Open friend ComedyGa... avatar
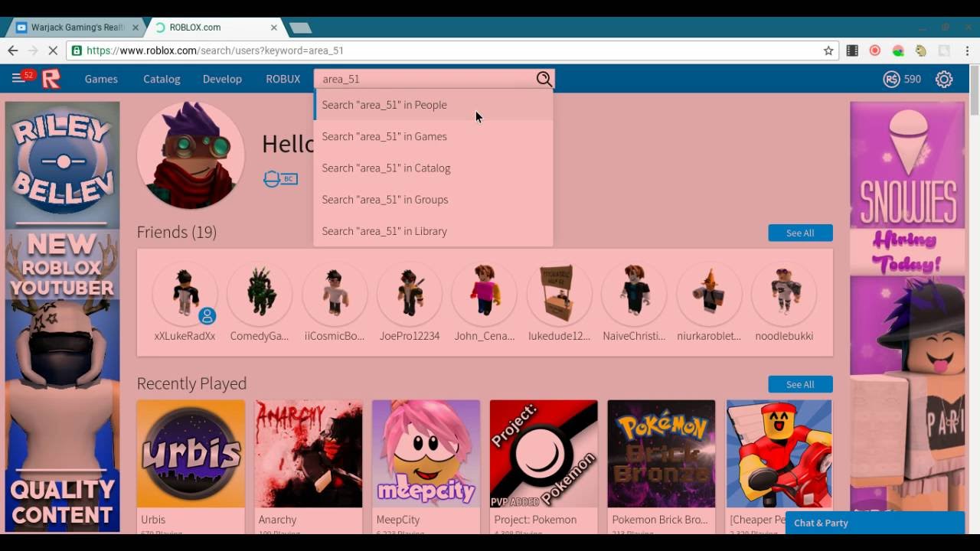The image size is (980, 551). (x=260, y=293)
